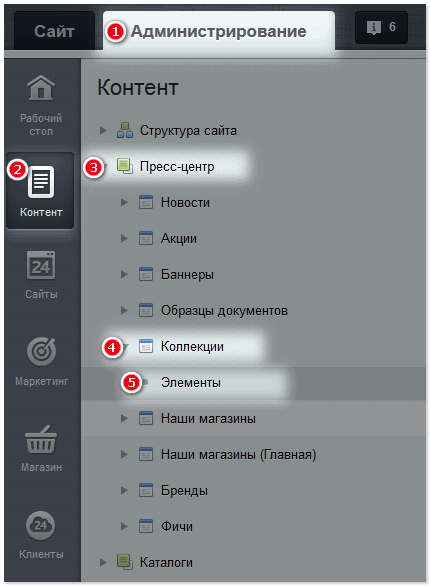The width and height of the screenshot is (431, 587).
Task: Expand the Образцы документов node arrow
Action: pos(124,310)
